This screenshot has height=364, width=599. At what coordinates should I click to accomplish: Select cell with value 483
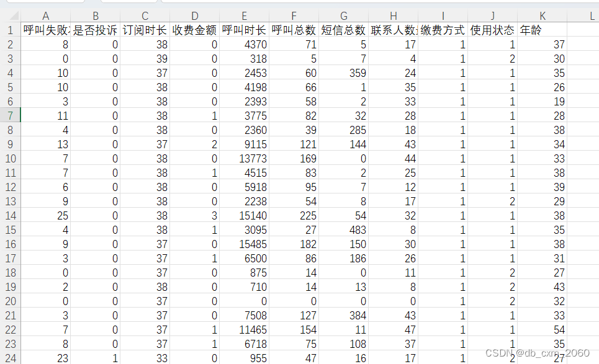[x=343, y=229]
